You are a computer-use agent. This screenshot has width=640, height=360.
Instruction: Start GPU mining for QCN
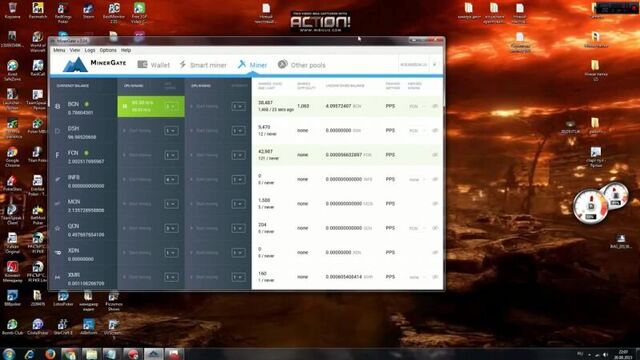tap(204, 228)
